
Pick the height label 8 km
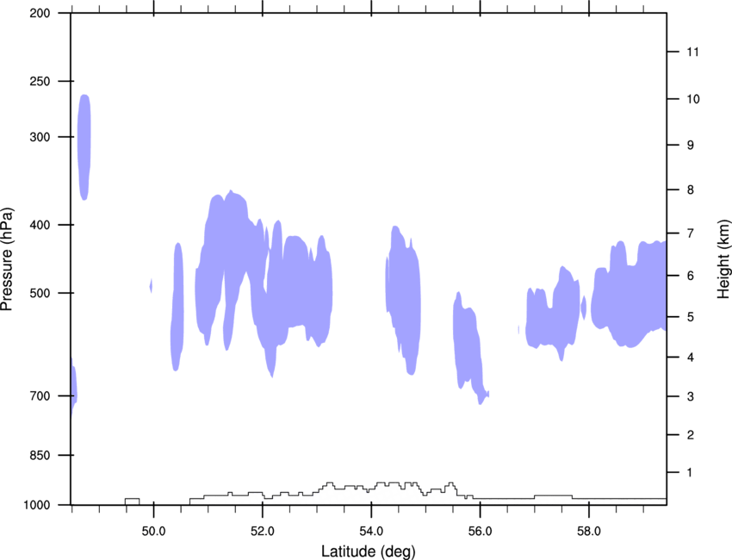(691, 190)
